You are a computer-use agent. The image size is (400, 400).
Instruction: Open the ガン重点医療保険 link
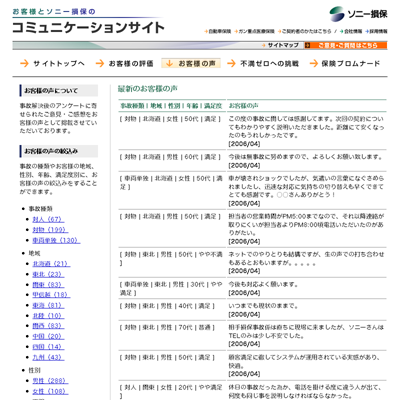click(x=254, y=31)
